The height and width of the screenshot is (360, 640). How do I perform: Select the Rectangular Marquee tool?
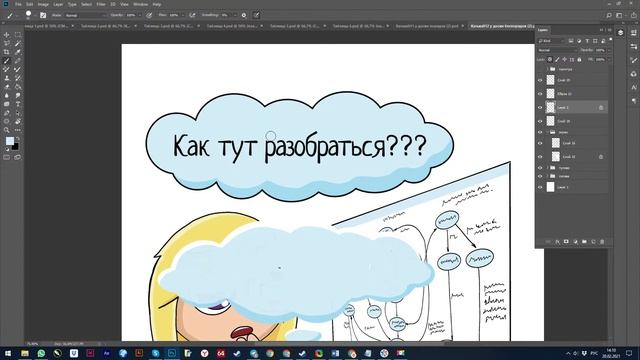pyautogui.click(x=18, y=35)
